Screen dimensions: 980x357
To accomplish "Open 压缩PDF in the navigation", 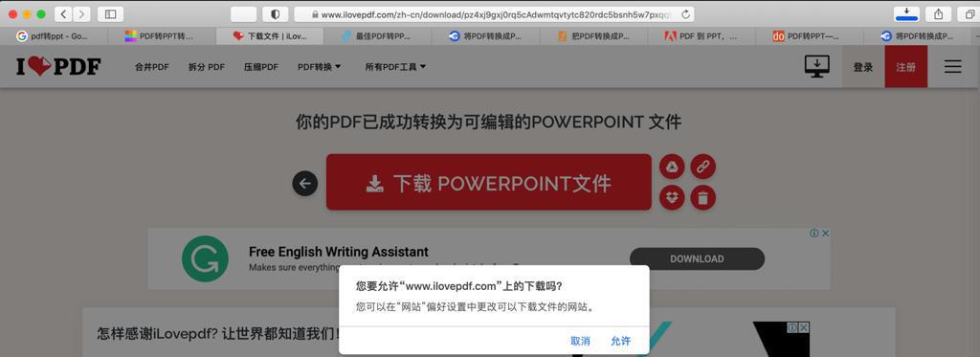I will click(261, 67).
